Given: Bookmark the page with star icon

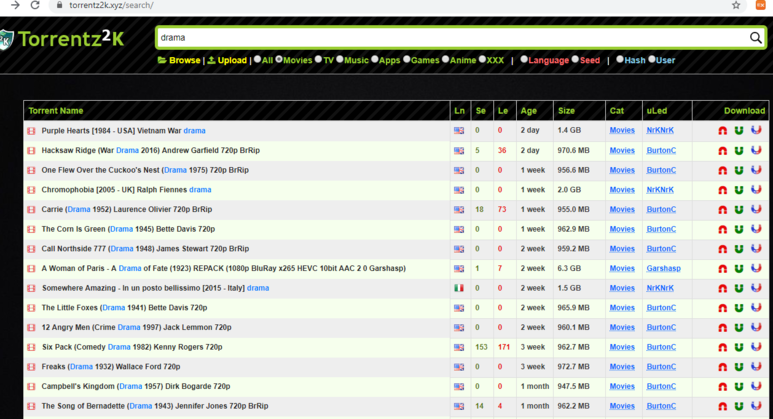Looking at the screenshot, I should pyautogui.click(x=736, y=5).
